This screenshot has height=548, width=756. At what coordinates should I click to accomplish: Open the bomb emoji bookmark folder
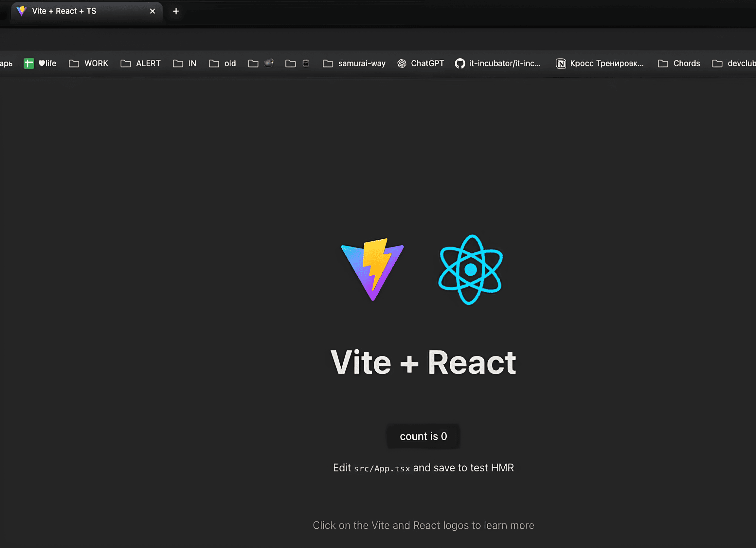[x=261, y=63]
